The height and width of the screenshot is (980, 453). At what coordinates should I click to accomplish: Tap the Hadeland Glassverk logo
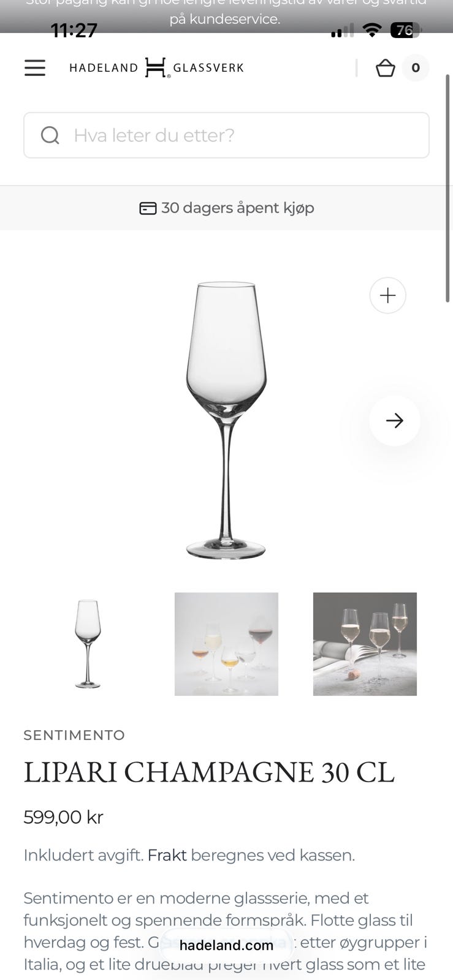tap(156, 67)
